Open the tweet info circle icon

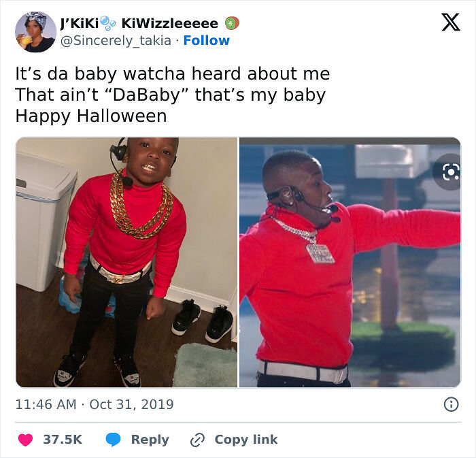coord(451,404)
